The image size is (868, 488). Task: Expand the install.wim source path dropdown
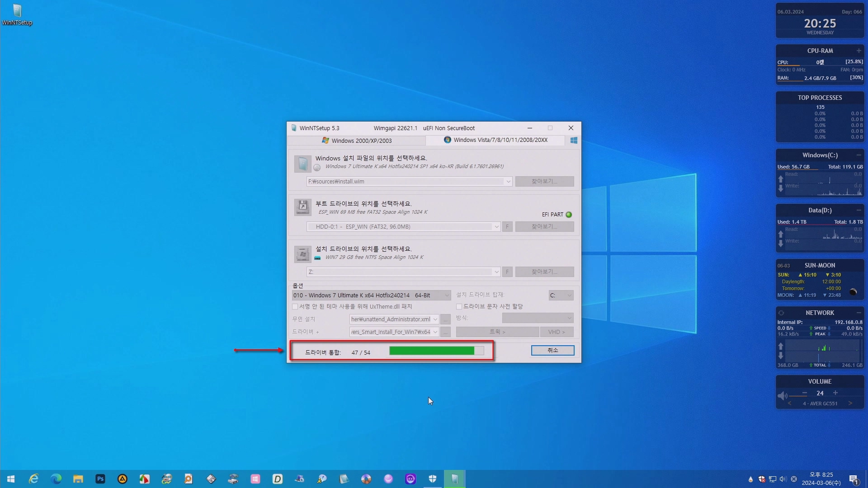tap(508, 182)
